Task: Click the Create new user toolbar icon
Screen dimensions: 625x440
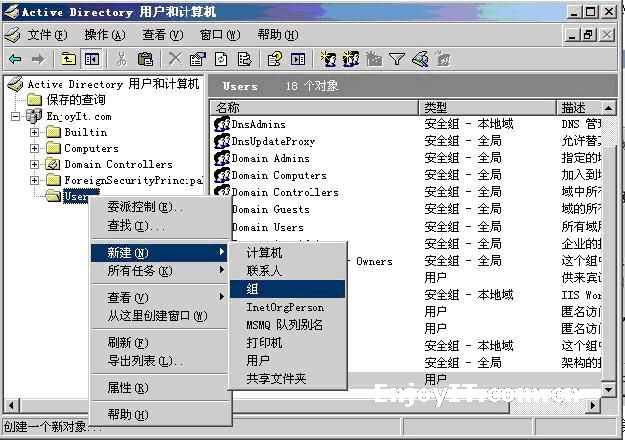Action: pos(328,59)
